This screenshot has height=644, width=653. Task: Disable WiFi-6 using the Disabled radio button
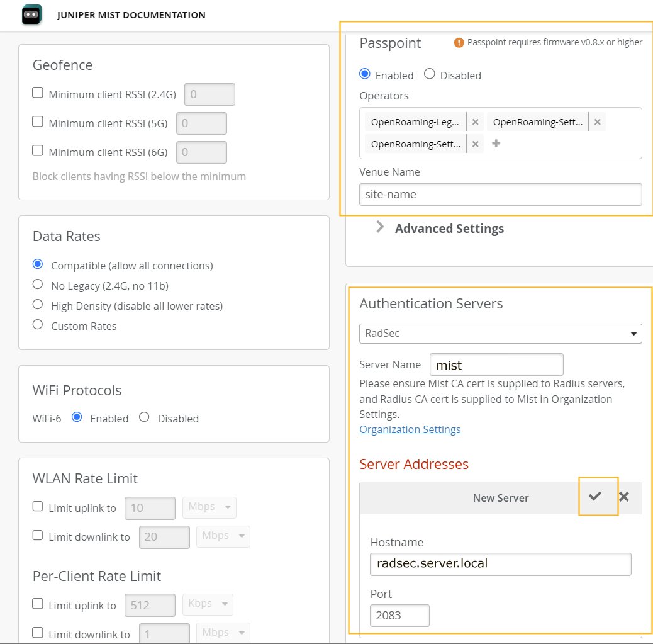tap(144, 417)
